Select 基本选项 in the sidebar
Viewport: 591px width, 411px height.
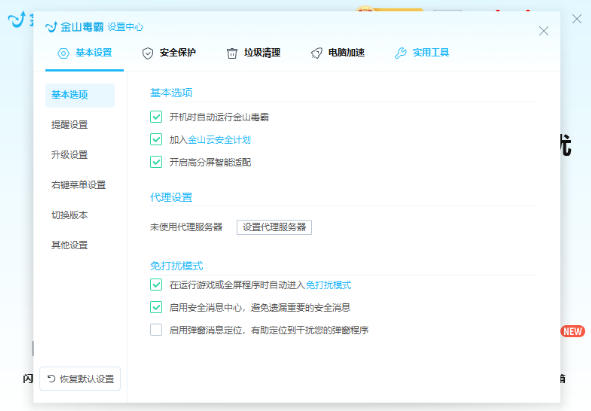point(80,95)
